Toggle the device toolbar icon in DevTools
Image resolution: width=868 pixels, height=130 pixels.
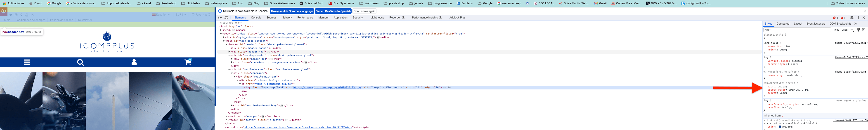[226, 18]
